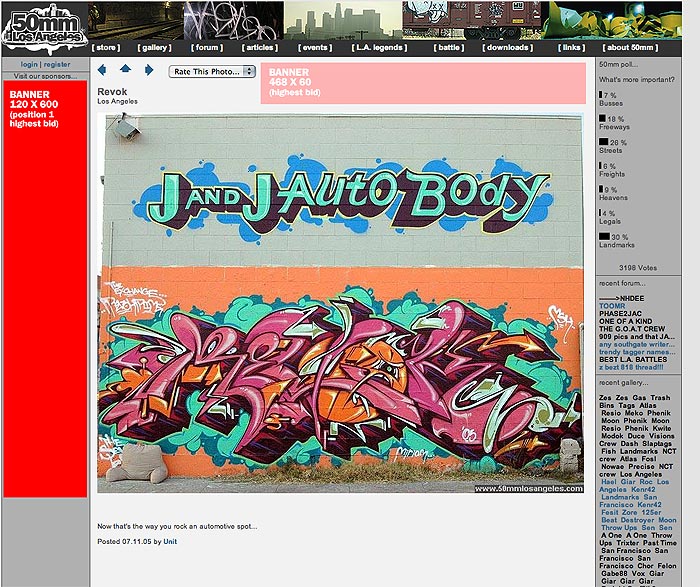Open the Dash gallery link
Viewport: 700px width, 587px height.
click(629, 443)
